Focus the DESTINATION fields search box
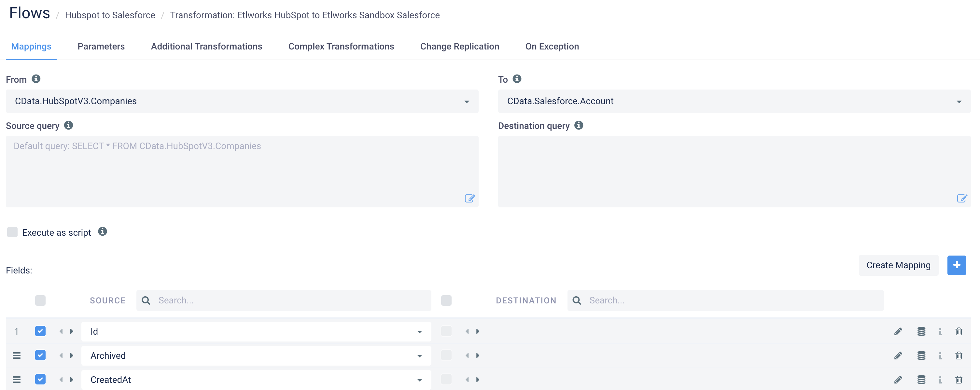 coord(725,300)
